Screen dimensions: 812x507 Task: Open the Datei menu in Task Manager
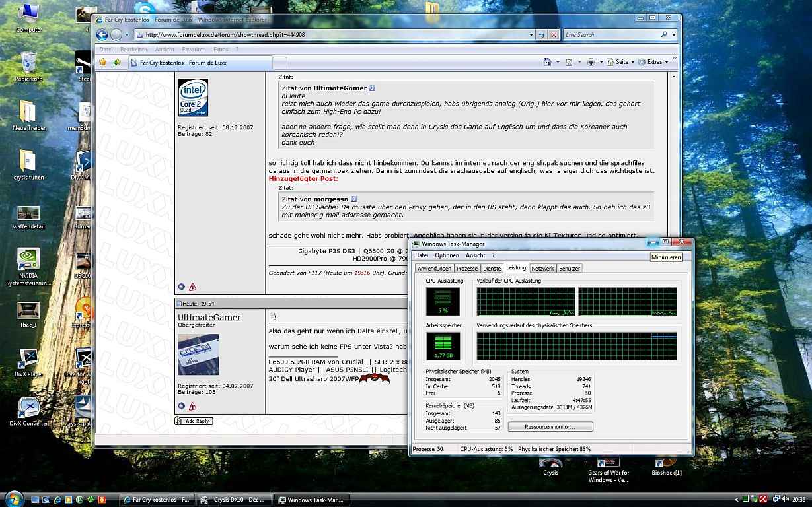click(x=422, y=255)
